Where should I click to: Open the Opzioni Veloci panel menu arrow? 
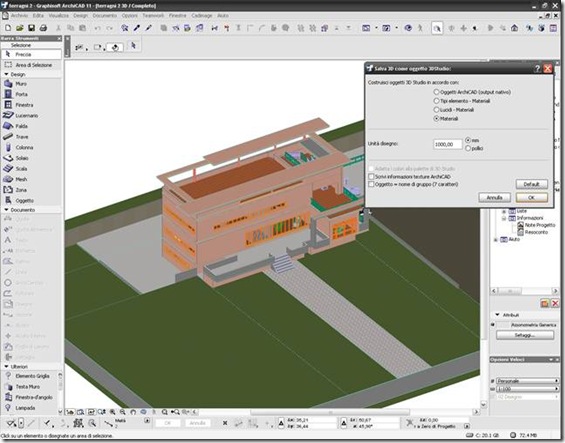(x=551, y=360)
